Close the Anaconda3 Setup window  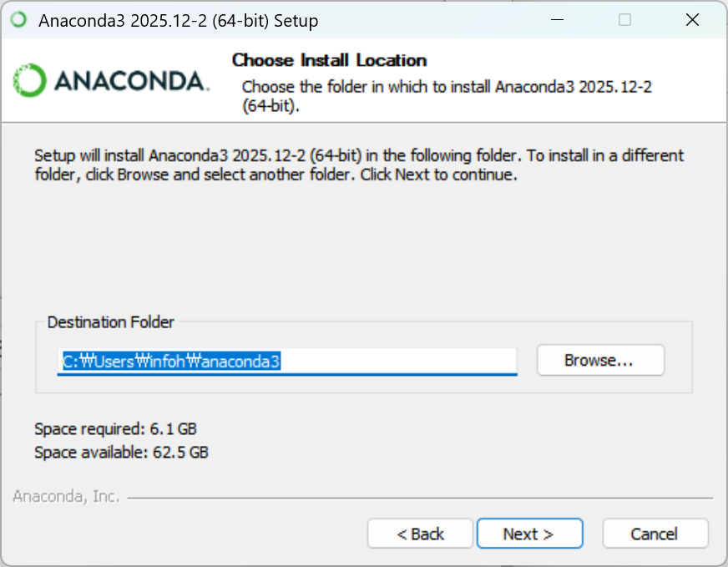(x=692, y=20)
